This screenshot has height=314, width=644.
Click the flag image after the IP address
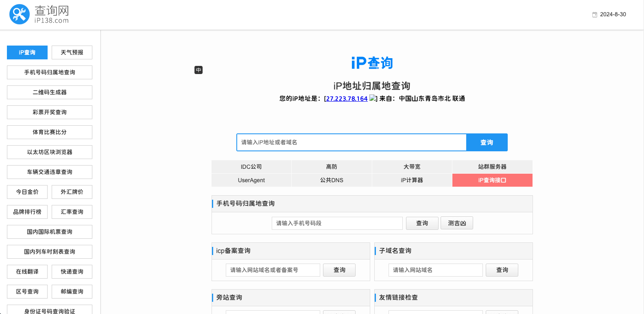pyautogui.click(x=373, y=98)
